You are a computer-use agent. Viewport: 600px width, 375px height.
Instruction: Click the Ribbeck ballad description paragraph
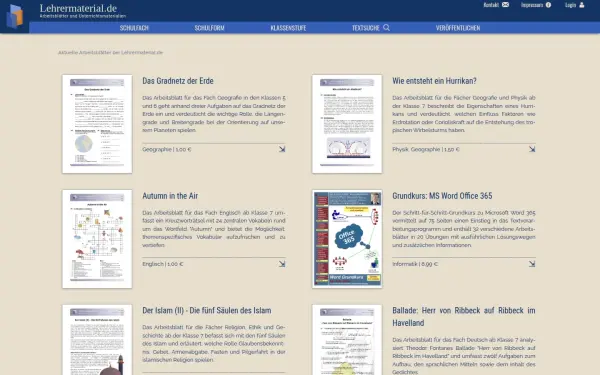464,355
